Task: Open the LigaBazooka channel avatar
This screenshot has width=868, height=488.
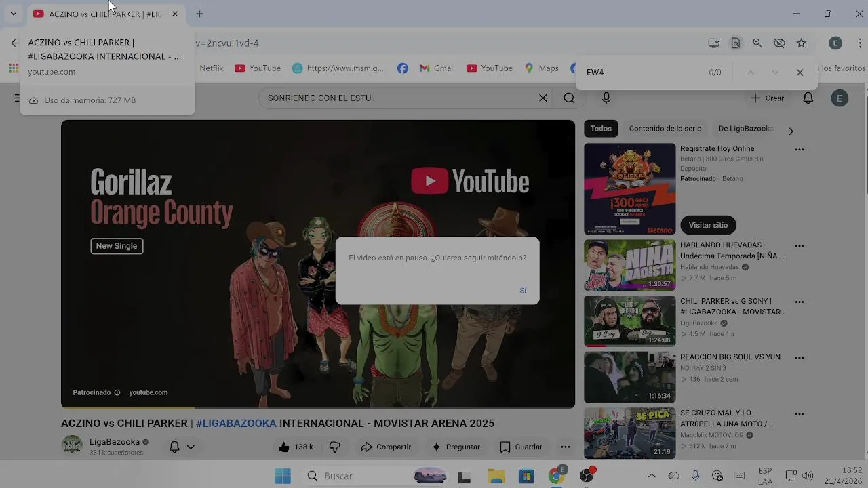Action: click(x=72, y=445)
